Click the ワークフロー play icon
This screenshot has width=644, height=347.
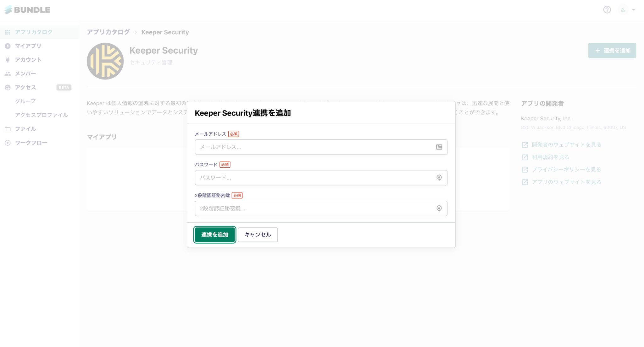tap(8, 143)
